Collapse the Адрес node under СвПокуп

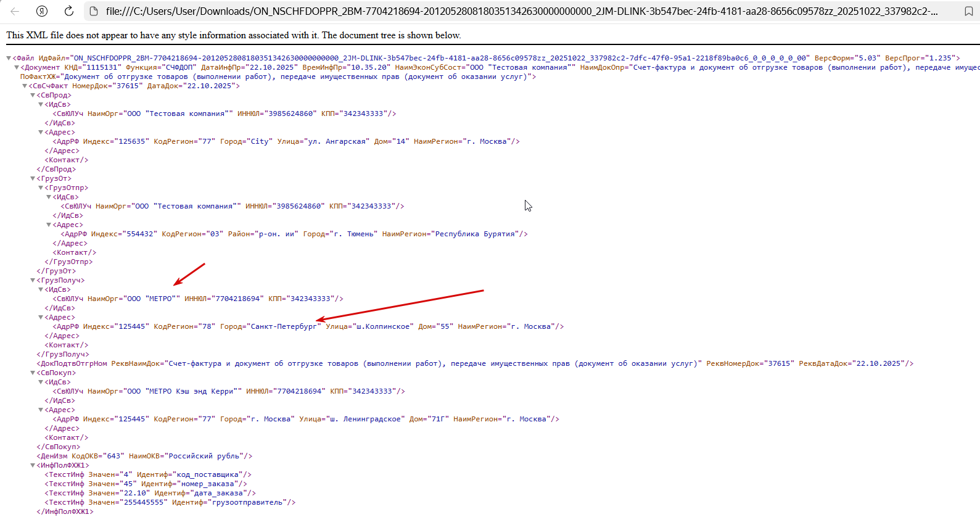(41, 410)
